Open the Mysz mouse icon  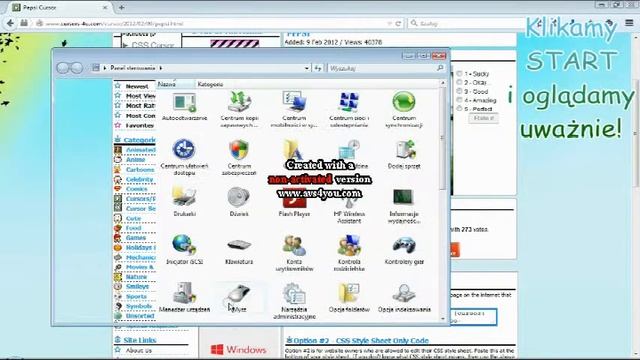coord(239,298)
